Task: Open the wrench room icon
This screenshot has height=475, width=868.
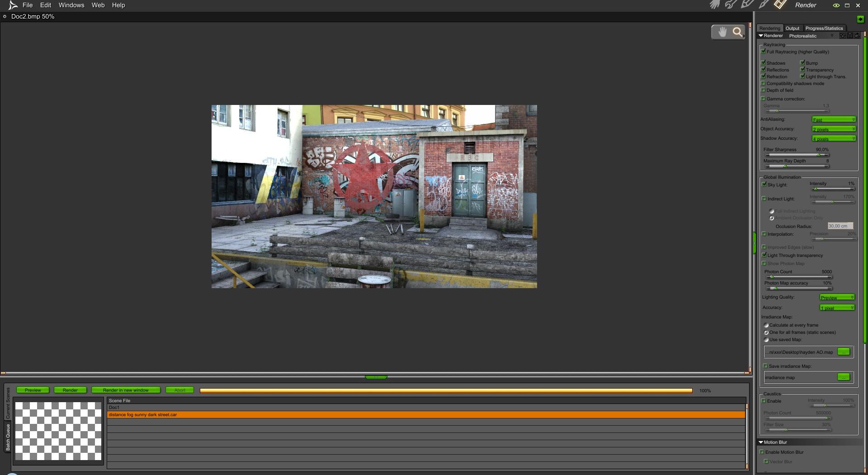Action: 731,5
